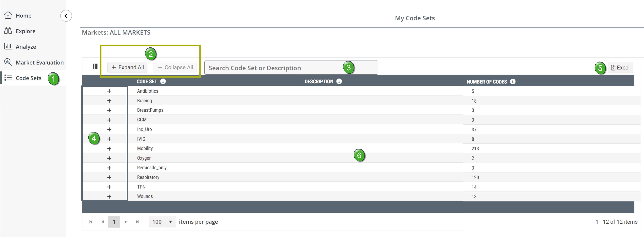Expand the Wounds code set row
This screenshot has height=237, width=644.
click(x=109, y=197)
